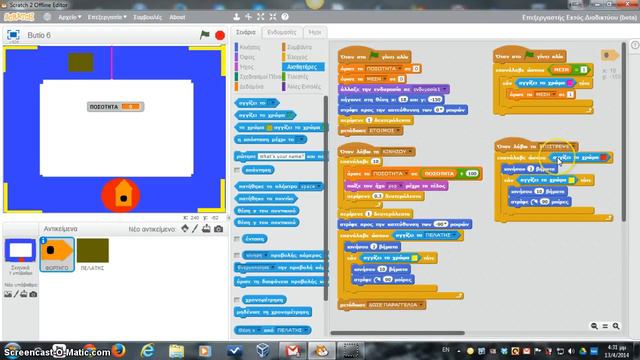Open sprite info of ΦΟΡΤΗΓΟ sprite

coord(43,240)
